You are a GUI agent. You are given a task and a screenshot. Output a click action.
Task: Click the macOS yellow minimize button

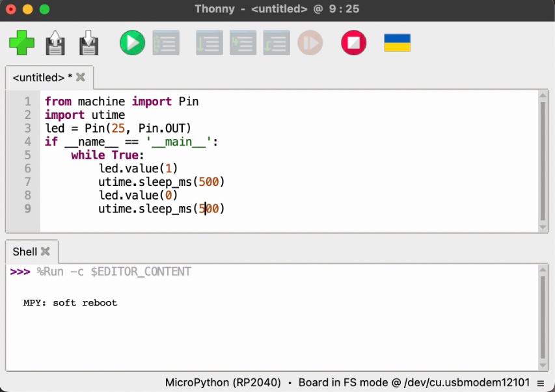pos(27,9)
